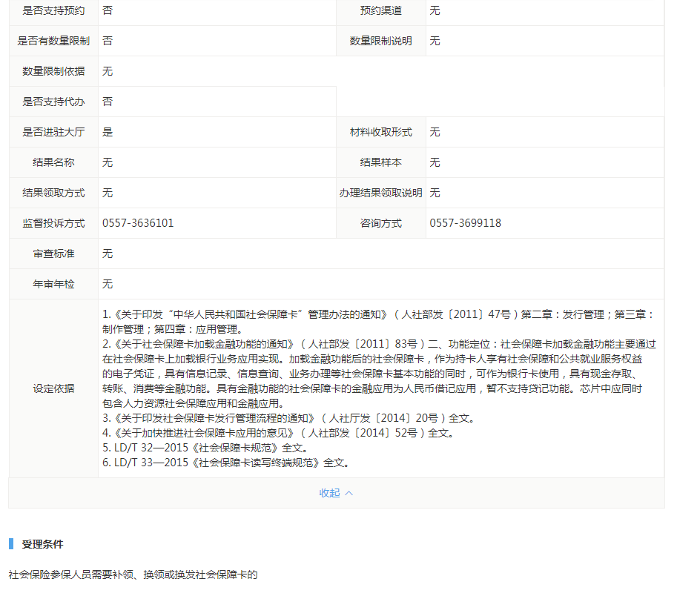Click the 材料收取形式 label

tap(380, 132)
